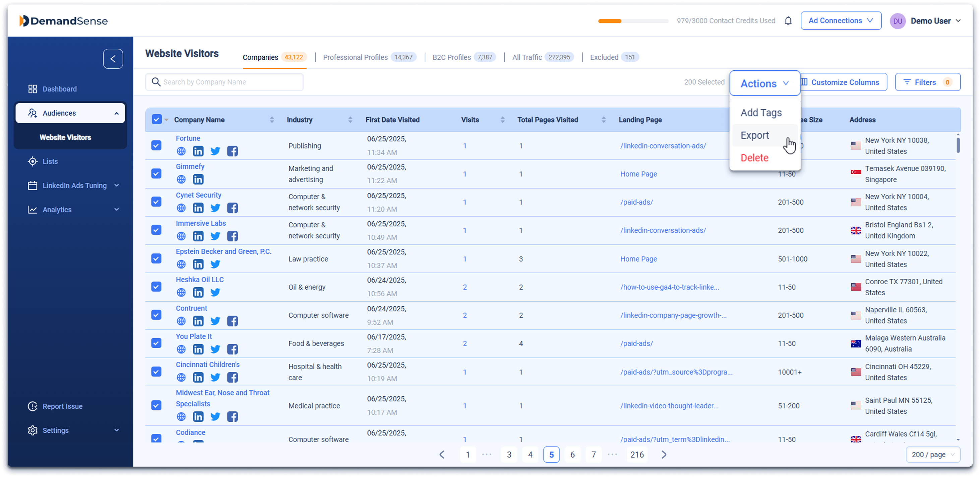This screenshot has height=477, width=980.
Task: Open the notifications bell
Action: [x=788, y=20]
